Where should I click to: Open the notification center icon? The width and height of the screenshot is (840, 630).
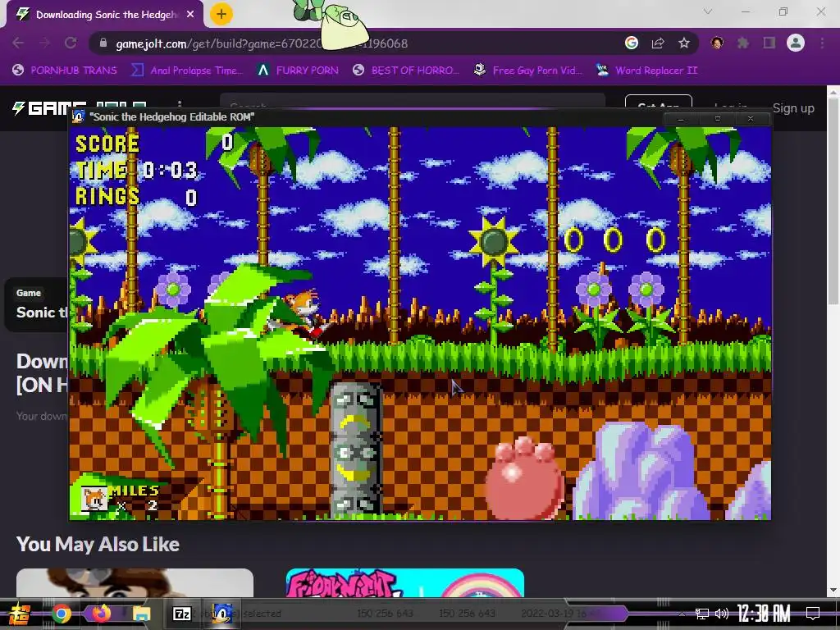pos(813,614)
